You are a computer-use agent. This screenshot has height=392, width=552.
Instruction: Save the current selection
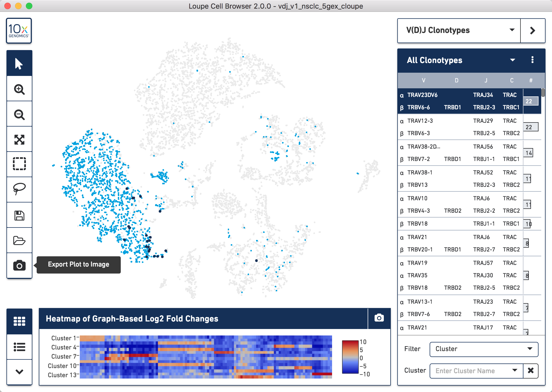pyautogui.click(x=19, y=215)
